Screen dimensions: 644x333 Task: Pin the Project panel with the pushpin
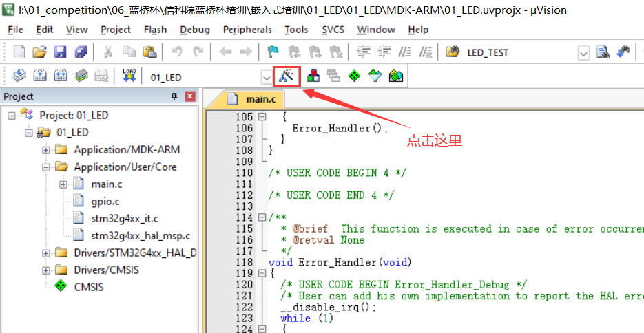pos(174,97)
